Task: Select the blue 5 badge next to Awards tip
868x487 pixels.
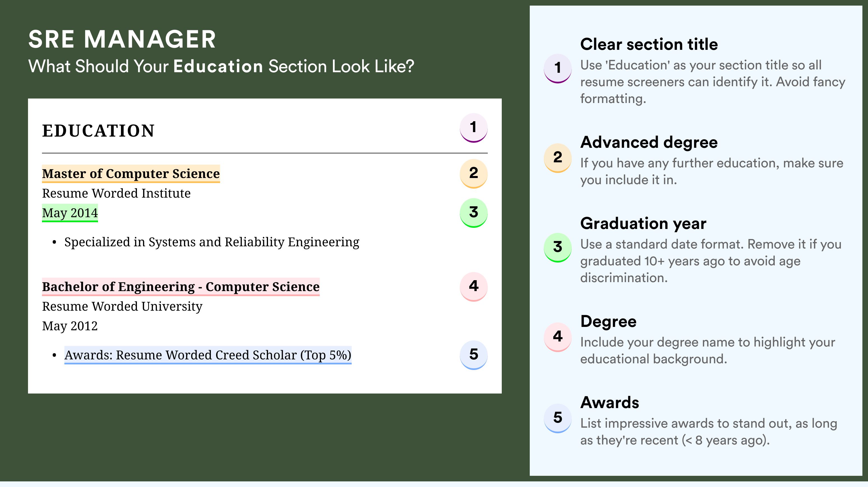Action: tap(558, 418)
